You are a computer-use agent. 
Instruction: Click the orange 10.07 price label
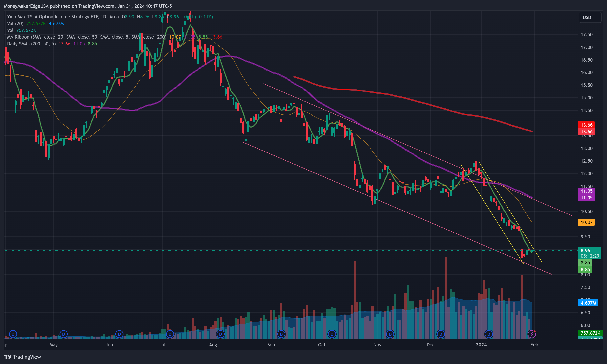(x=586, y=222)
